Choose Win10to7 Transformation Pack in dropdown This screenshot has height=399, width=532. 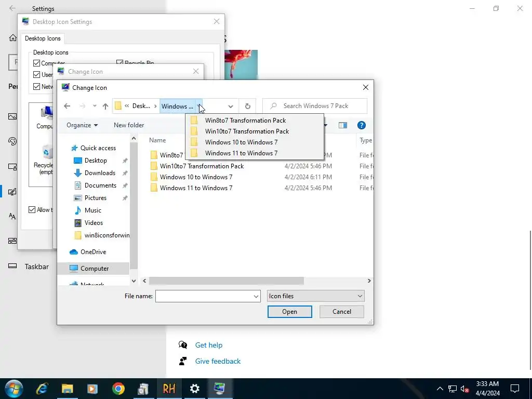point(255,131)
